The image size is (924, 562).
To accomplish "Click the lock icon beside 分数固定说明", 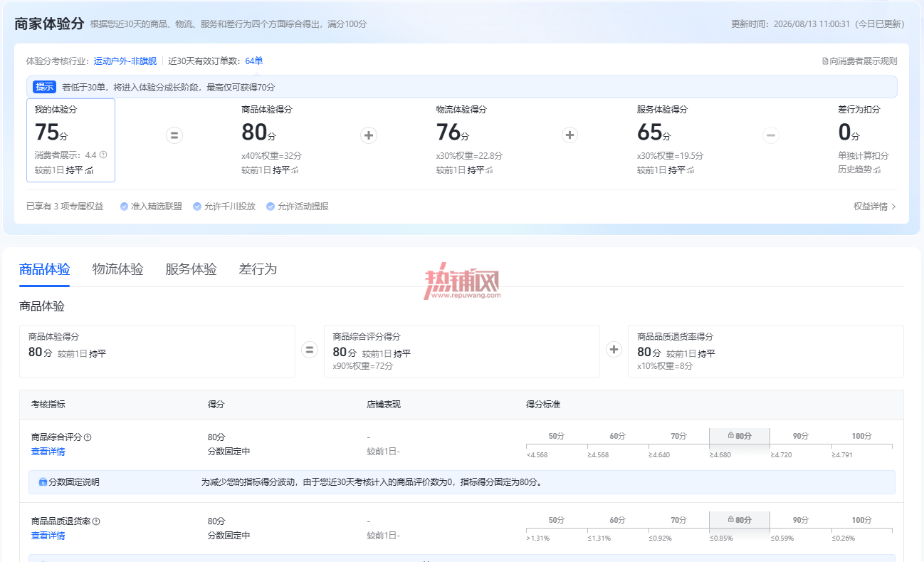I will coord(43,482).
